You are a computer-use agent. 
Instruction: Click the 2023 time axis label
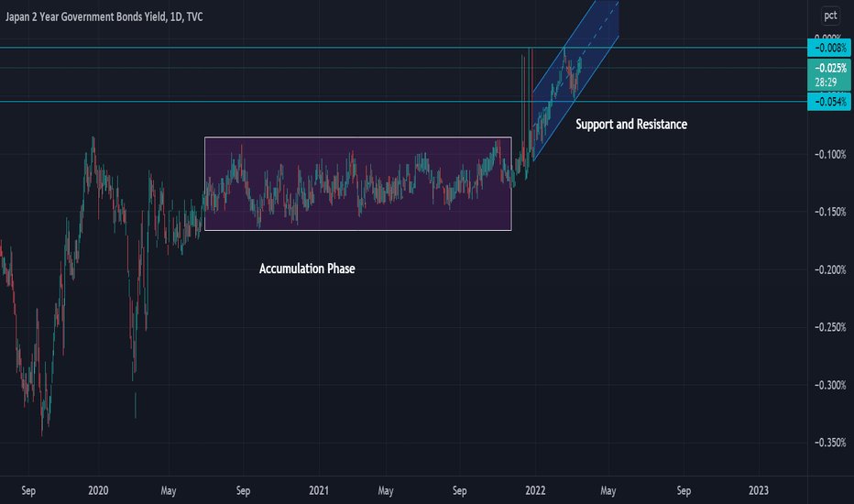click(x=758, y=490)
